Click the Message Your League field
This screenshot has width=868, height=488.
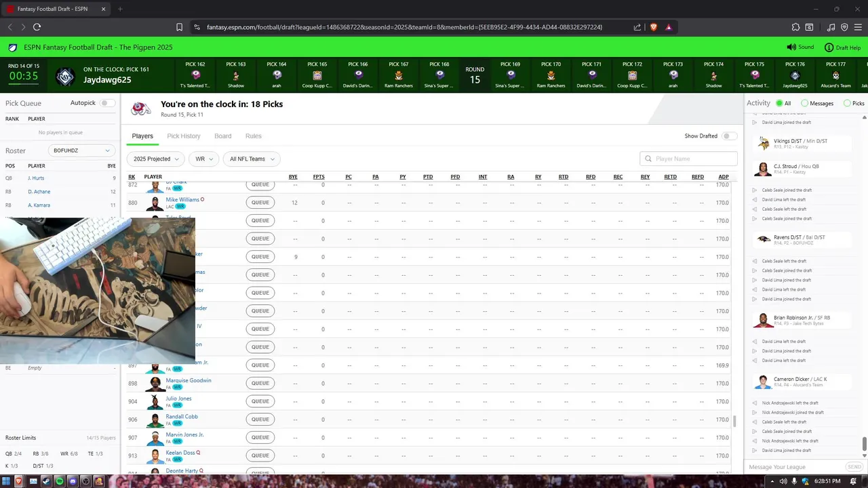793,467
